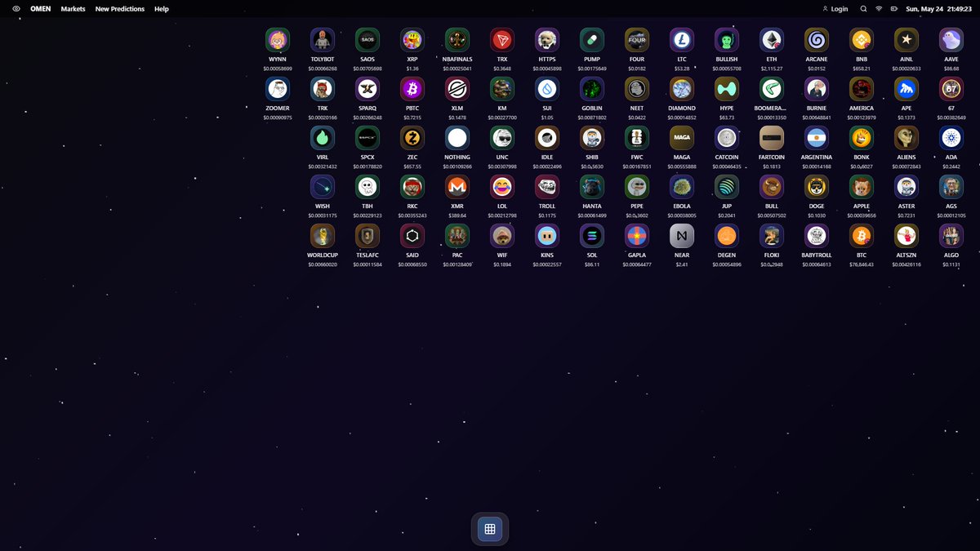980x551 pixels.
Task: Open the SOL market icon
Action: (592, 235)
